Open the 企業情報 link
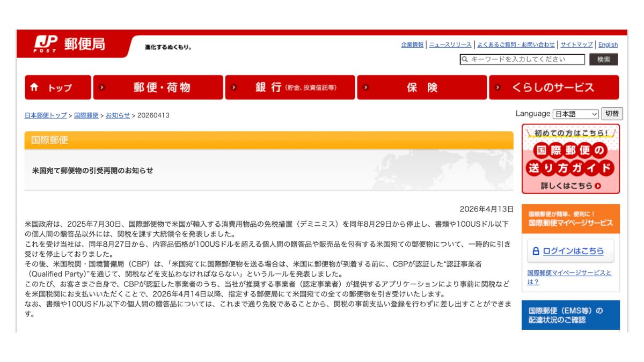This screenshot has height=362, width=644. click(x=412, y=45)
